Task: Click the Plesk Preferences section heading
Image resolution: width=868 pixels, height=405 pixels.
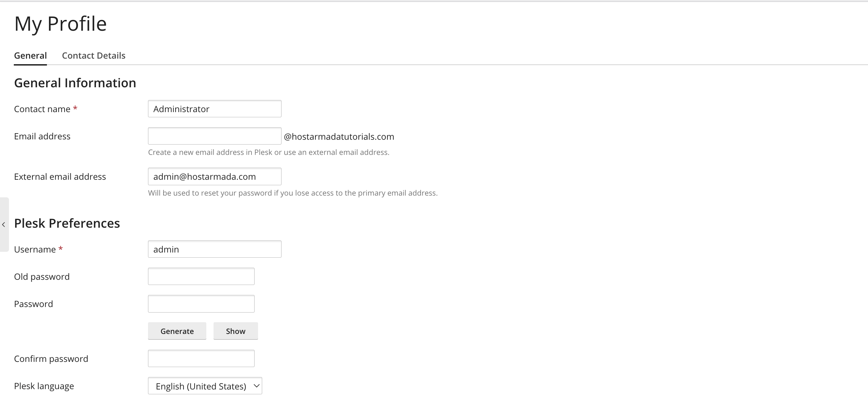Action: pos(67,223)
